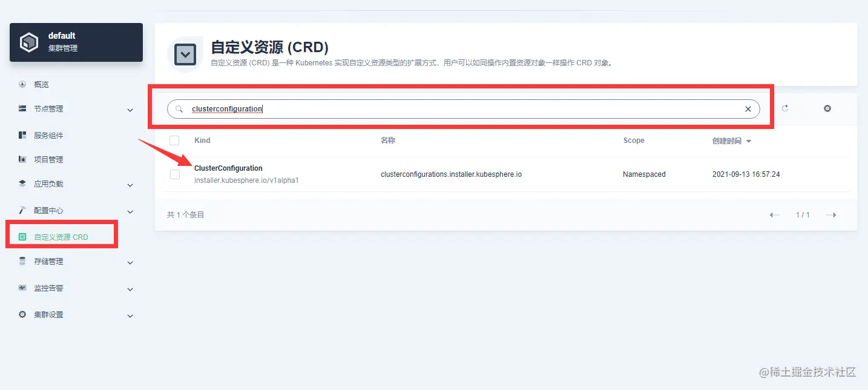
Task: Expand the 存储管理 menu chevron
Action: pos(130,263)
